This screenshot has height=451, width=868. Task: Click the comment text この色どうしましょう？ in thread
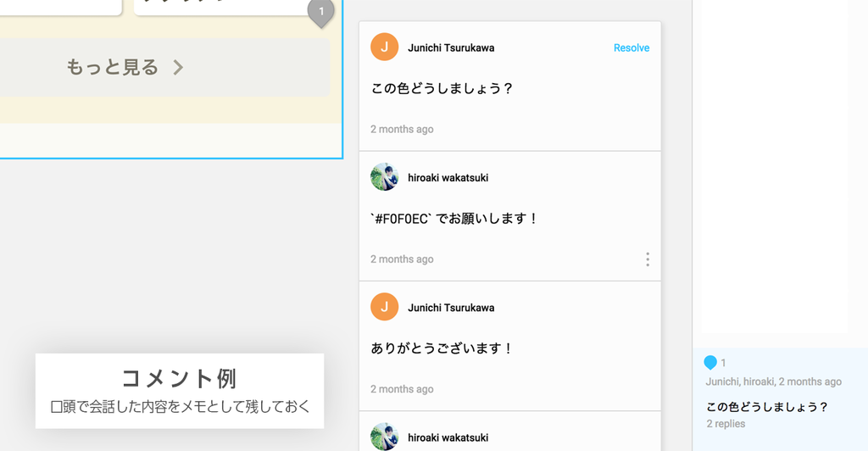[x=442, y=88]
